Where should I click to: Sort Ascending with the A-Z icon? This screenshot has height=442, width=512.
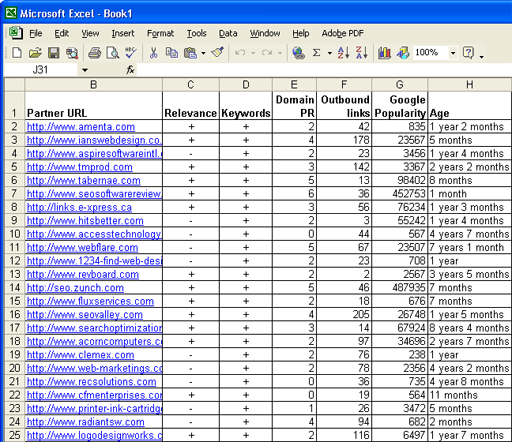click(343, 53)
